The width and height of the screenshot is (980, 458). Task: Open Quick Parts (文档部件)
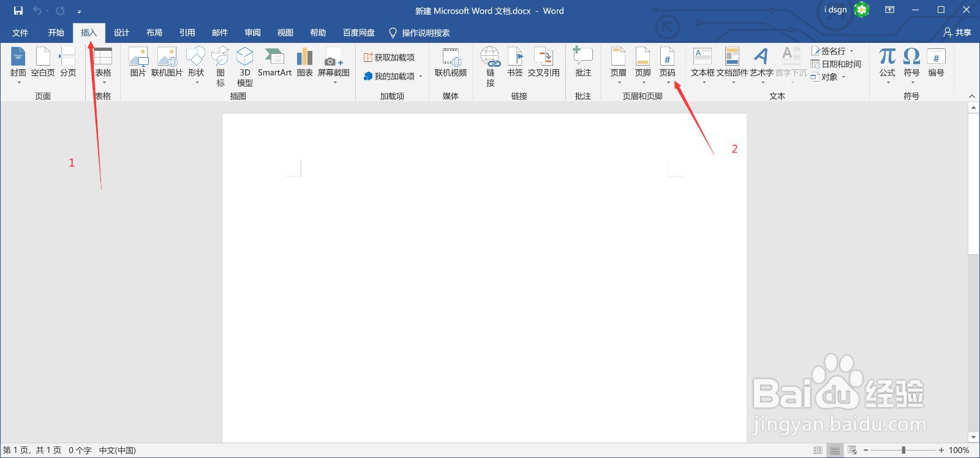click(x=733, y=65)
